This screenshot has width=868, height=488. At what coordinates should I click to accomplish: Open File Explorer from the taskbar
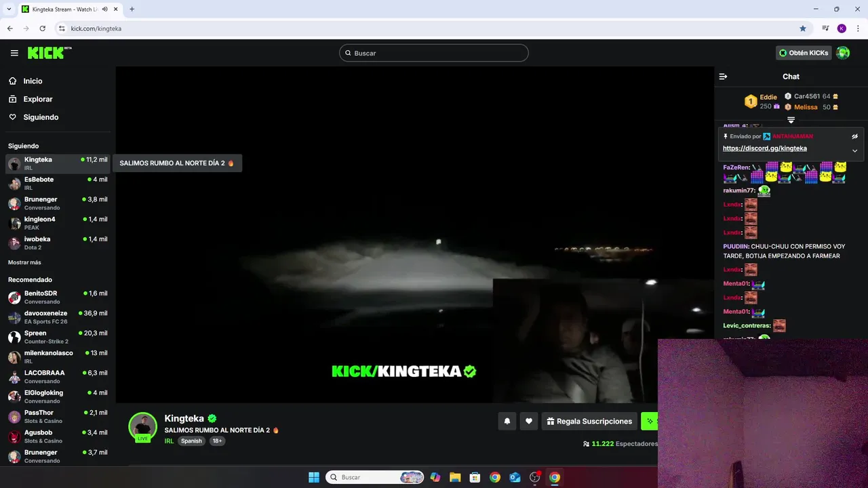tap(455, 477)
